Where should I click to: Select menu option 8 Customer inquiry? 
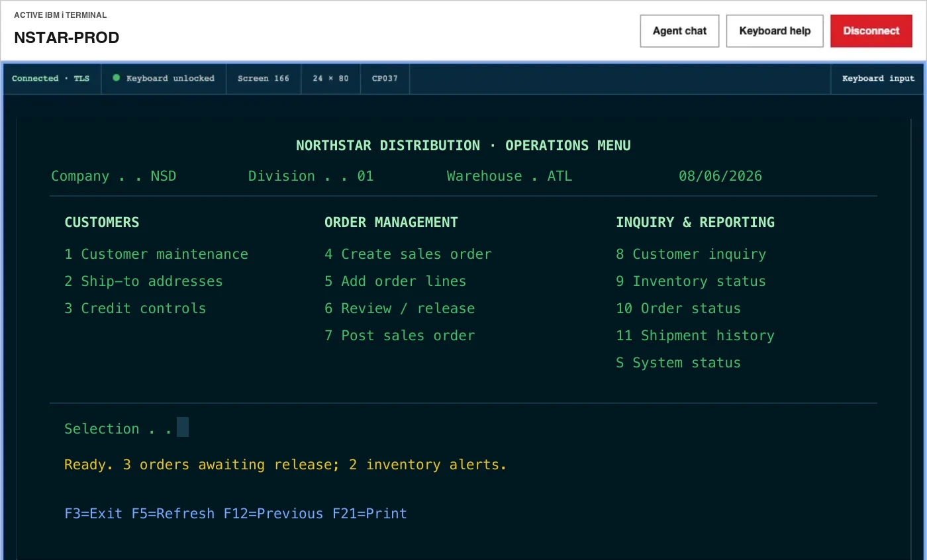[691, 254]
